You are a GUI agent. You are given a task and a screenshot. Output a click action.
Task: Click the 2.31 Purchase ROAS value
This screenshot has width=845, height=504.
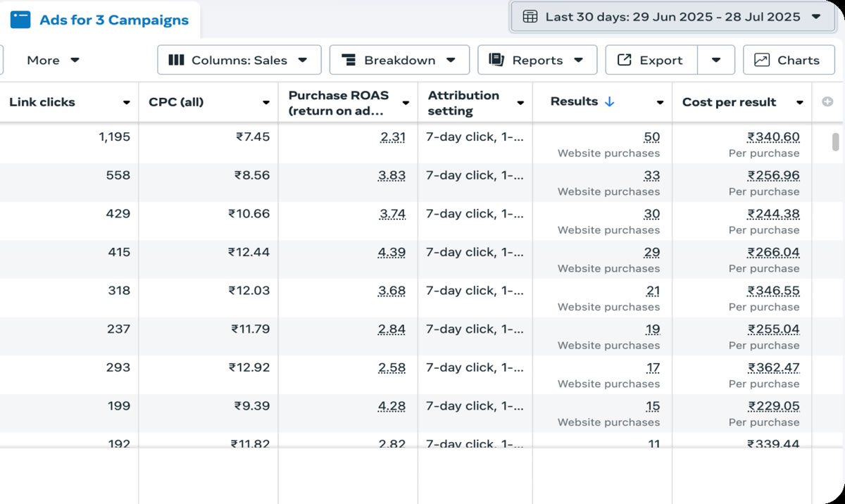pyautogui.click(x=392, y=137)
